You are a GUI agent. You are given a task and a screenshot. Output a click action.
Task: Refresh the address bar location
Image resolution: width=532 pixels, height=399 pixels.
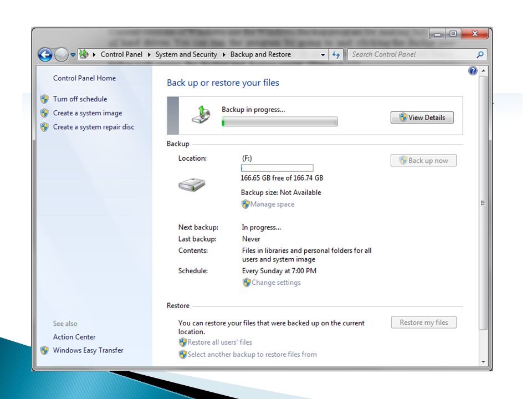(336, 55)
